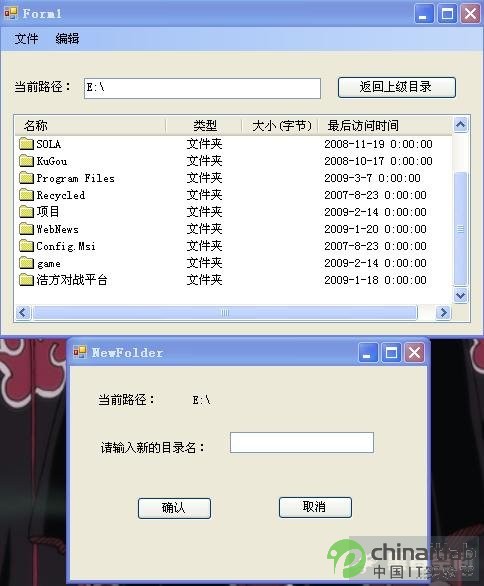484x586 pixels.
Task: Focus the new directory name input field
Action: (x=302, y=442)
